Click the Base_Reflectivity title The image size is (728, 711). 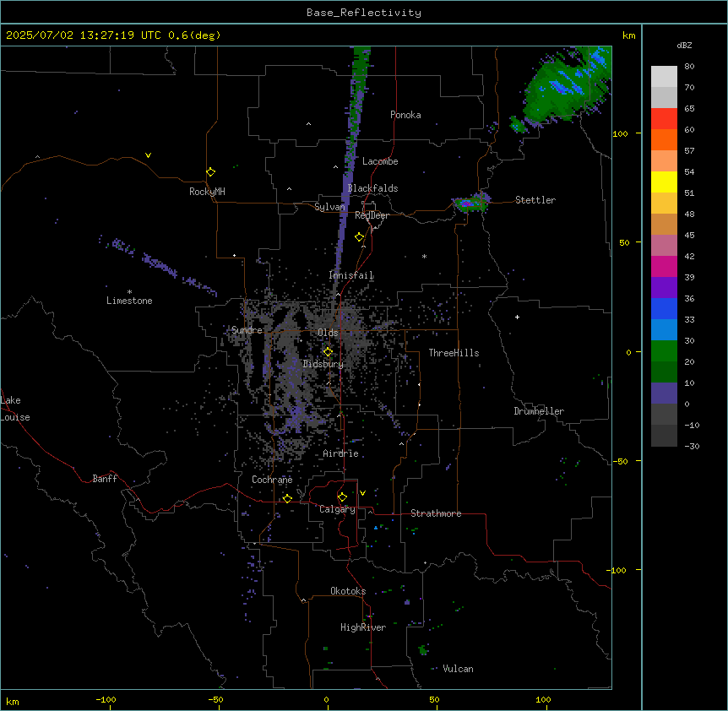pyautogui.click(x=364, y=13)
